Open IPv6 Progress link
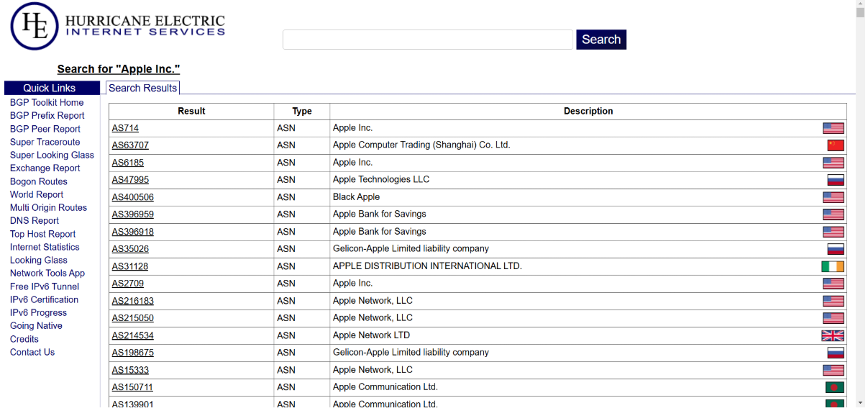The image size is (868, 416). click(x=38, y=312)
